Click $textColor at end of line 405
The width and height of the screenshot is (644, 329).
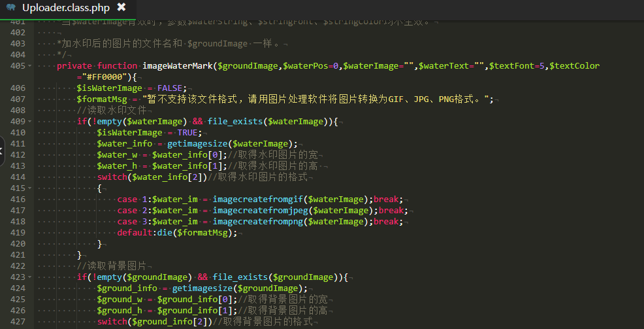[x=575, y=66]
